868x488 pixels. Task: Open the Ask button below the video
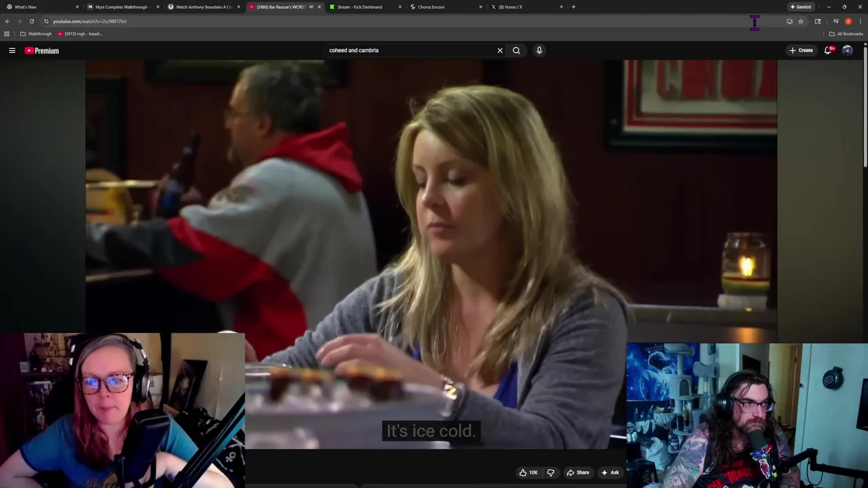610,472
